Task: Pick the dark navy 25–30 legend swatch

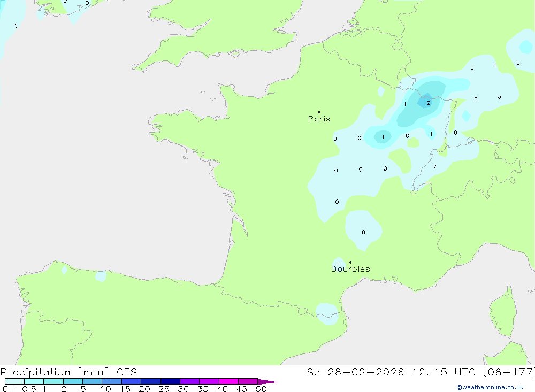Action: pyautogui.click(x=170, y=381)
